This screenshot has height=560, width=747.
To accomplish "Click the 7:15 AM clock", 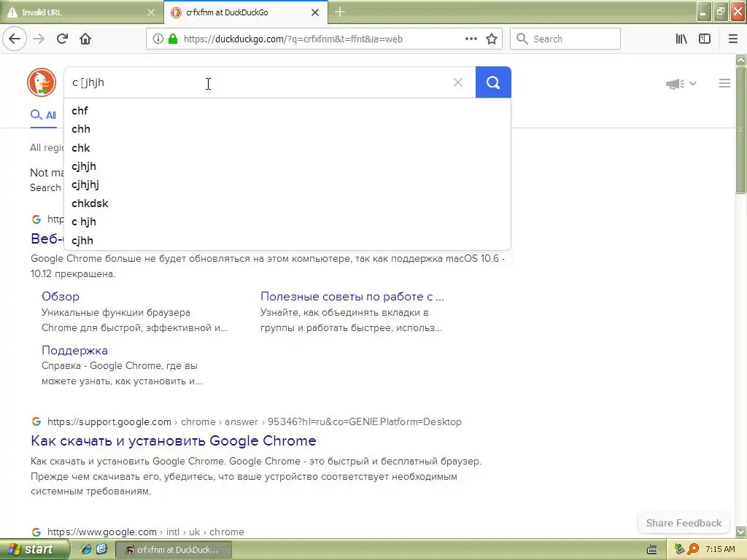I will [720, 550].
